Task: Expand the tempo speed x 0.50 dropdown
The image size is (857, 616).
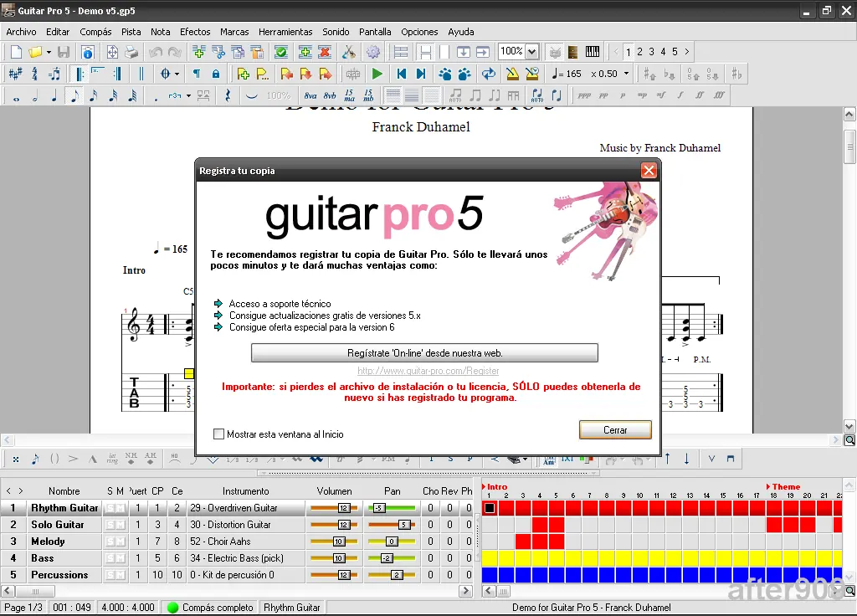Action: (x=624, y=74)
